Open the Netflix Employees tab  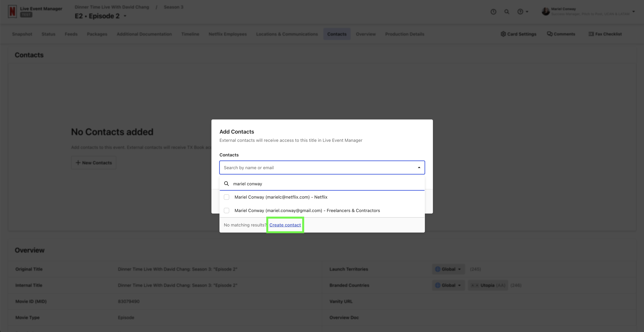(228, 34)
